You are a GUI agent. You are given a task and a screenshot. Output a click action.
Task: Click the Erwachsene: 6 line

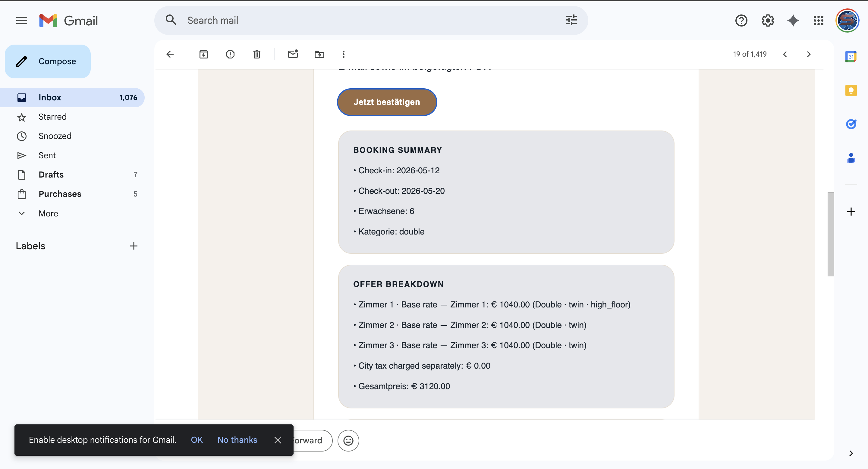pyautogui.click(x=384, y=211)
